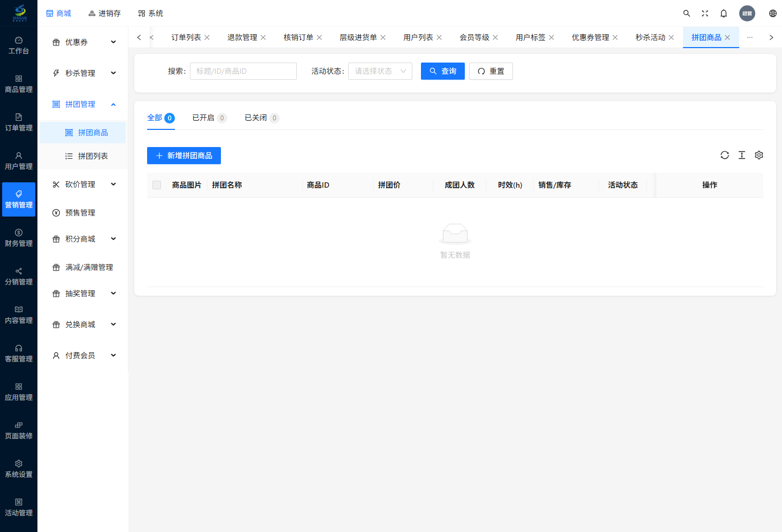Image resolution: width=782 pixels, height=532 pixels.
Task: Switch to the 秒杀活动 tab
Action: pos(650,37)
